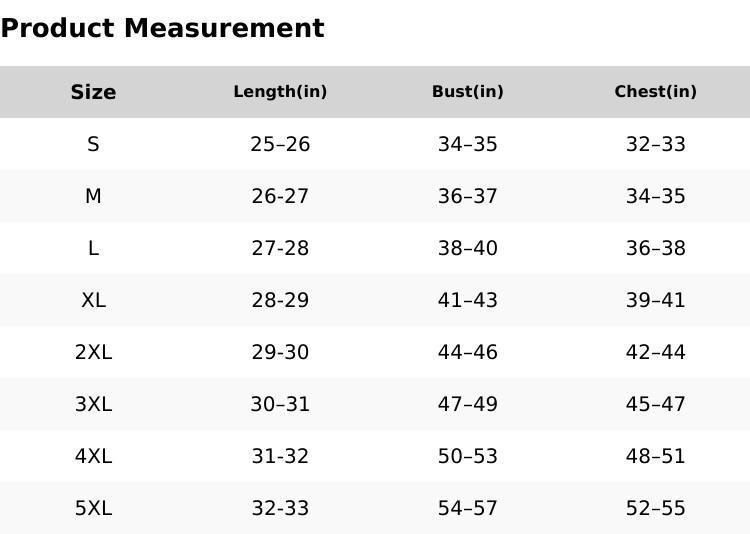Click the Bust(in) column header
This screenshot has height=534, width=750.
click(467, 92)
